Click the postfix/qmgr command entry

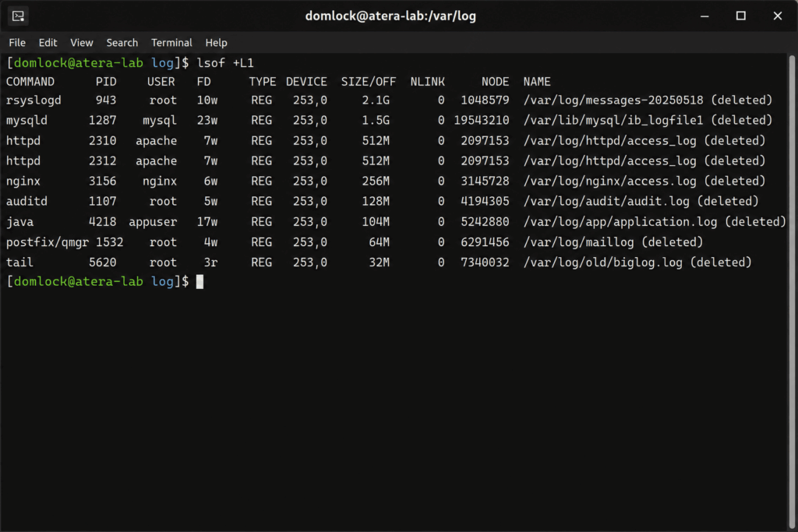(48, 242)
